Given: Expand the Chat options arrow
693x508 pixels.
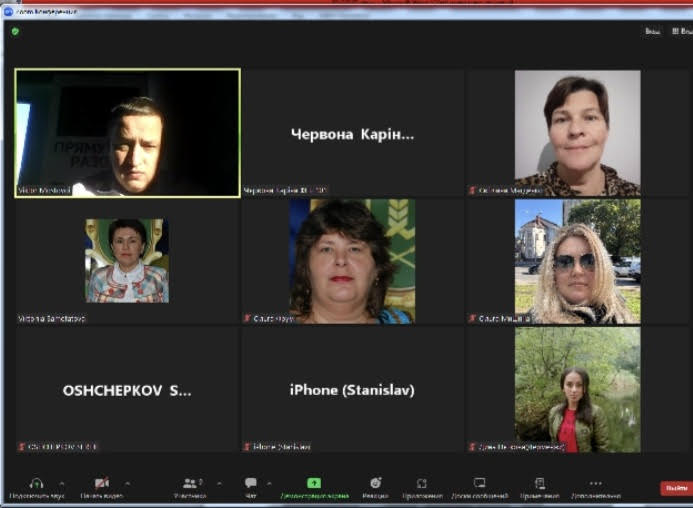Looking at the screenshot, I should [x=269, y=483].
